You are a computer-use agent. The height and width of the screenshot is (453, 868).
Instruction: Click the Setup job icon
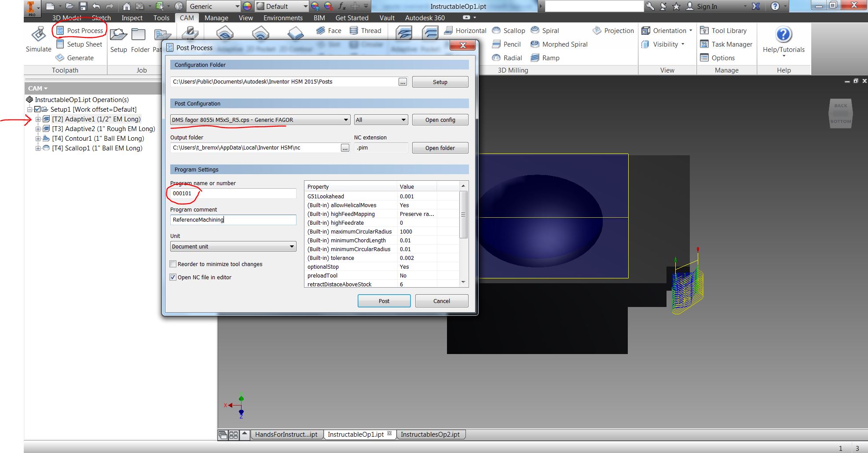point(118,40)
